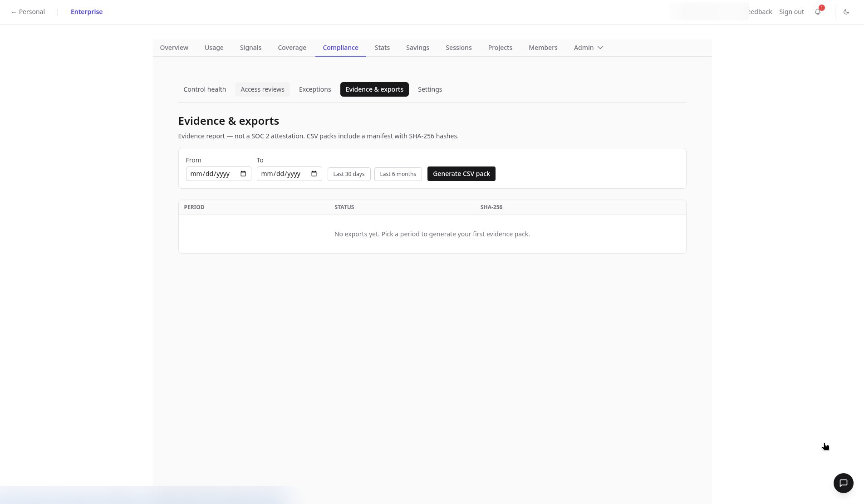Screen dimensions: 864x504
Task: Open the notifications bell
Action: pyautogui.click(x=818, y=12)
